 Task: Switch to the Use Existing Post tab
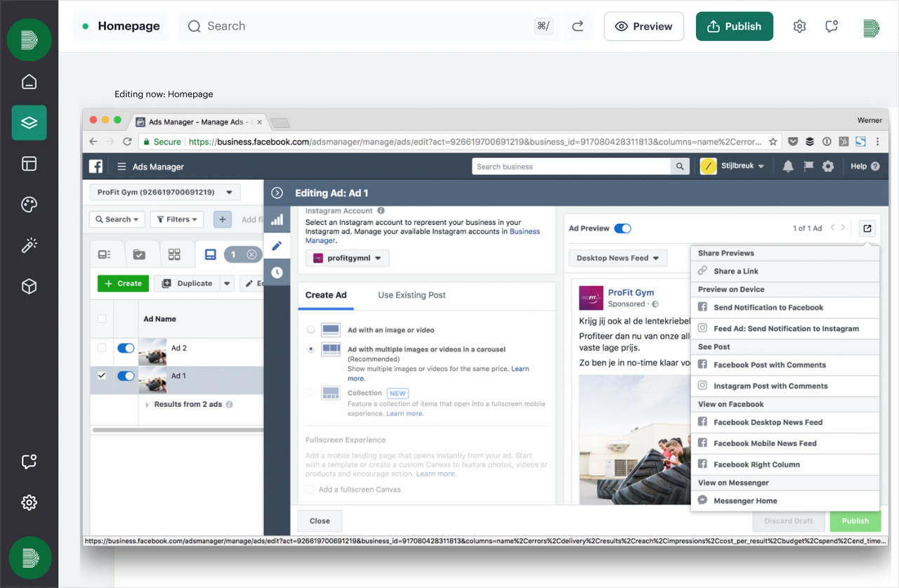(x=410, y=295)
